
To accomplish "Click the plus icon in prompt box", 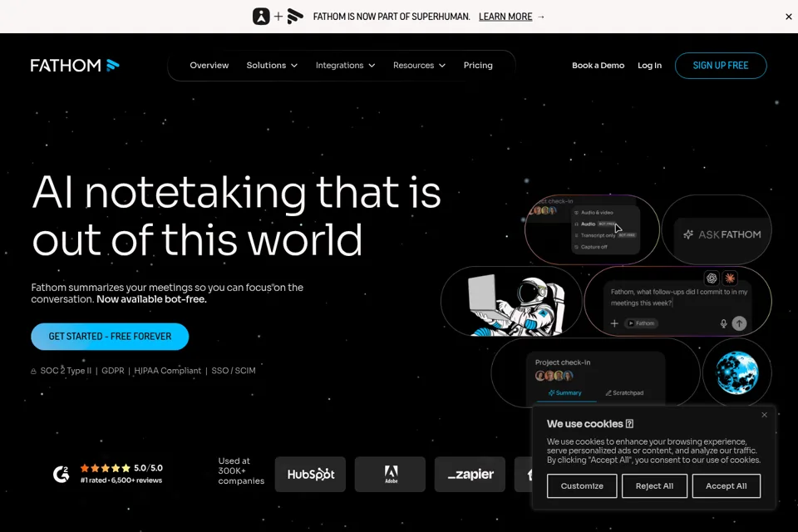I will pyautogui.click(x=614, y=323).
